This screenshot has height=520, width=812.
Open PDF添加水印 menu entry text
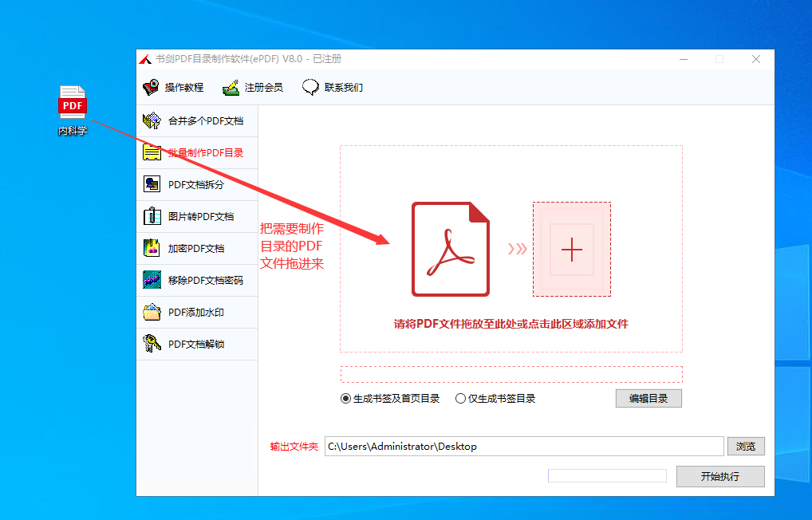(195, 313)
